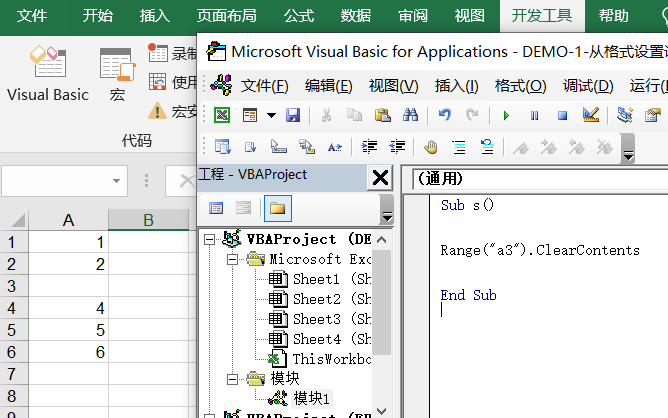Toggle breakpoint with the hand icon
668x418 pixels.
[431, 147]
